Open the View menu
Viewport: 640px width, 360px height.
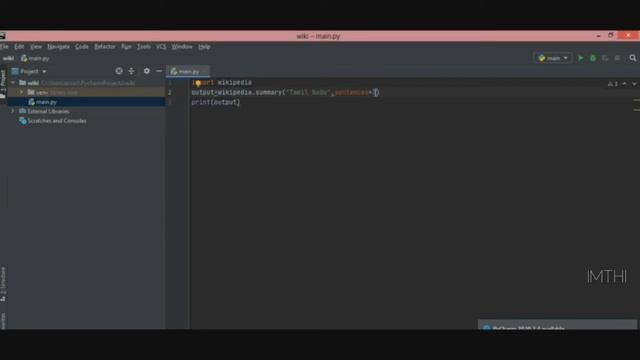tap(36, 47)
